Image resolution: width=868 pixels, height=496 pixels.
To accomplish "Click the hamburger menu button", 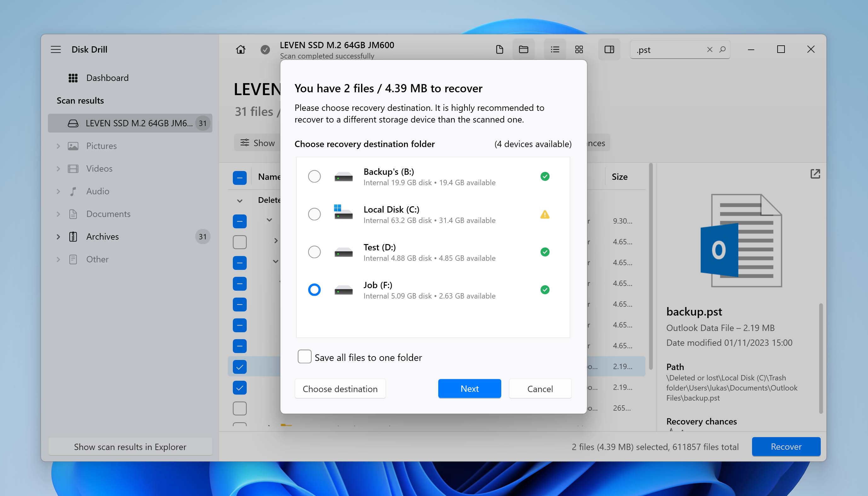I will pyautogui.click(x=55, y=49).
